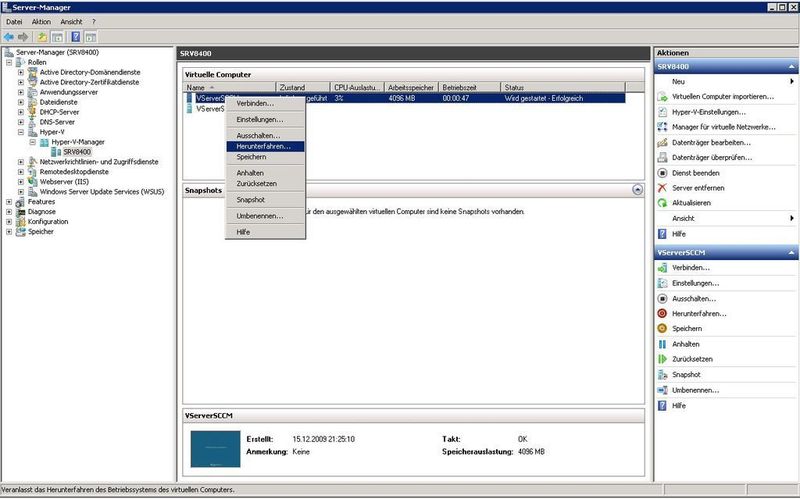Click the VServerSCCM preview thumbnail
Image resolution: width=800 pixels, height=499 pixels.
[215, 449]
